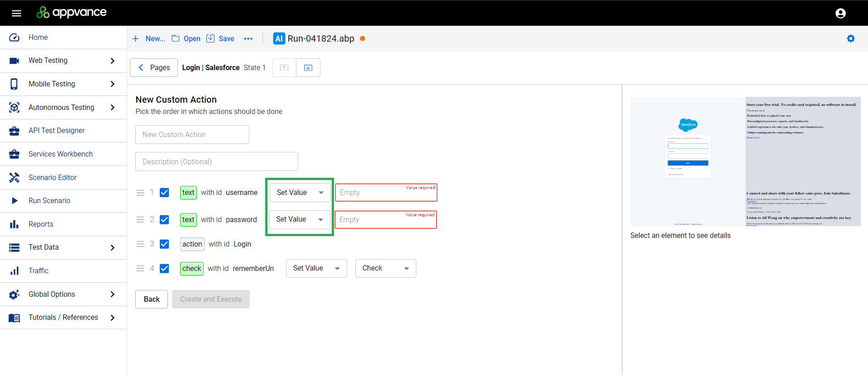868x375 pixels.
Task: Click the Traffic signal bars icon
Action: coord(14,271)
